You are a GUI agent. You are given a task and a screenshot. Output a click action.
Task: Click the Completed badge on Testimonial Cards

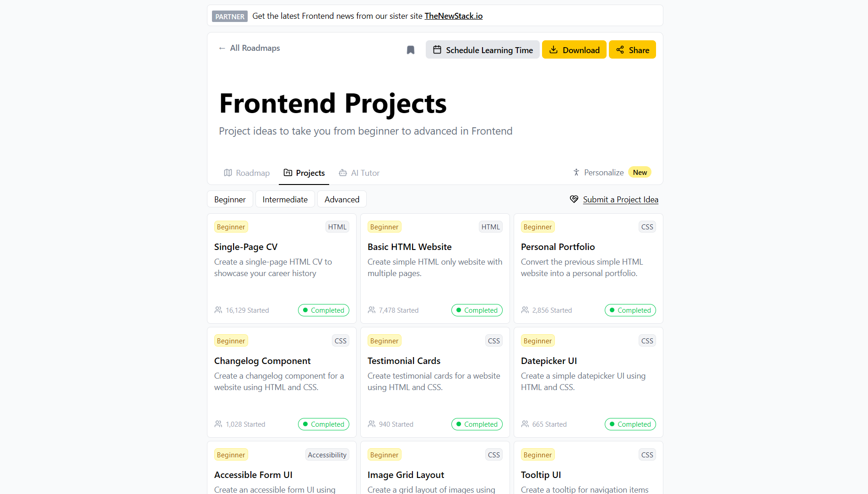point(477,424)
